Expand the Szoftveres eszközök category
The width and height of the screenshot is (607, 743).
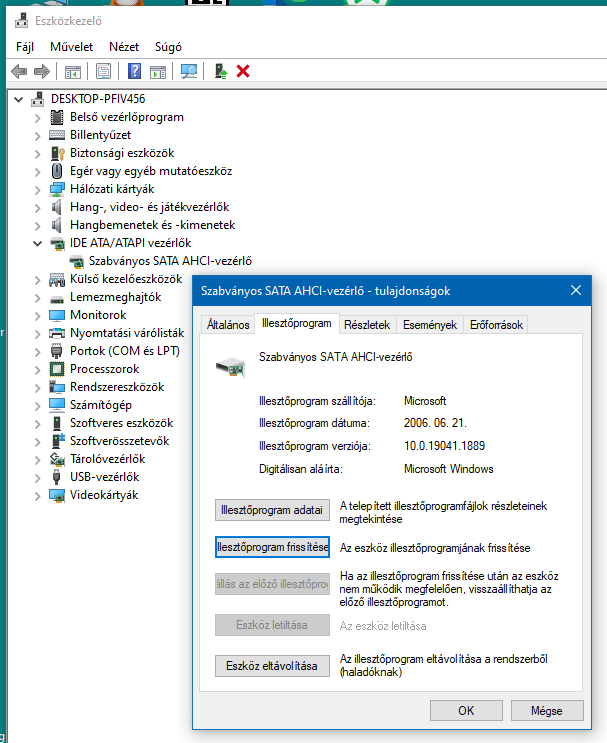coord(37,424)
